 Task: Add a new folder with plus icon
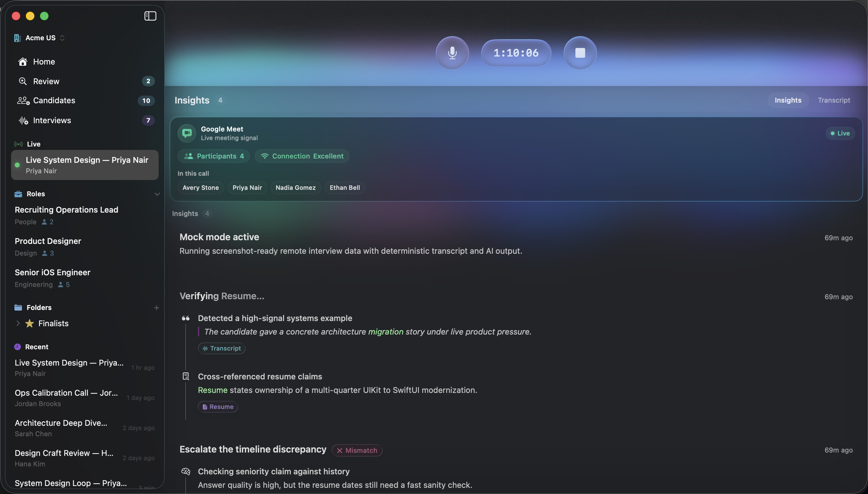click(x=156, y=308)
